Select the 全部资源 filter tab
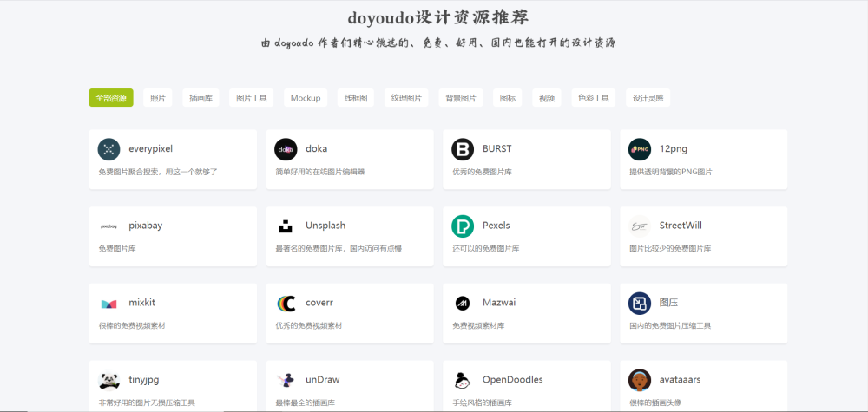Screen dimensions: 868x412 pos(111,98)
